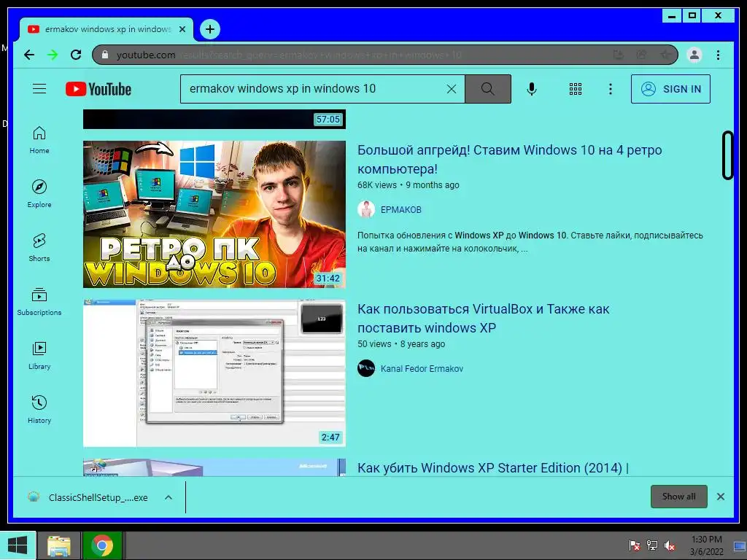Click Chrome icon in taskbar
747x560 pixels.
tap(102, 545)
